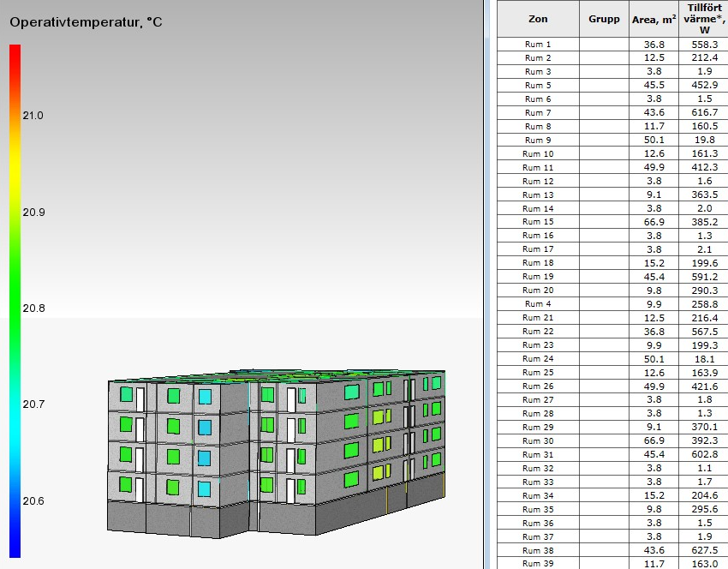Click the Tillfört värme column header
728x569 pixels.
point(704,19)
